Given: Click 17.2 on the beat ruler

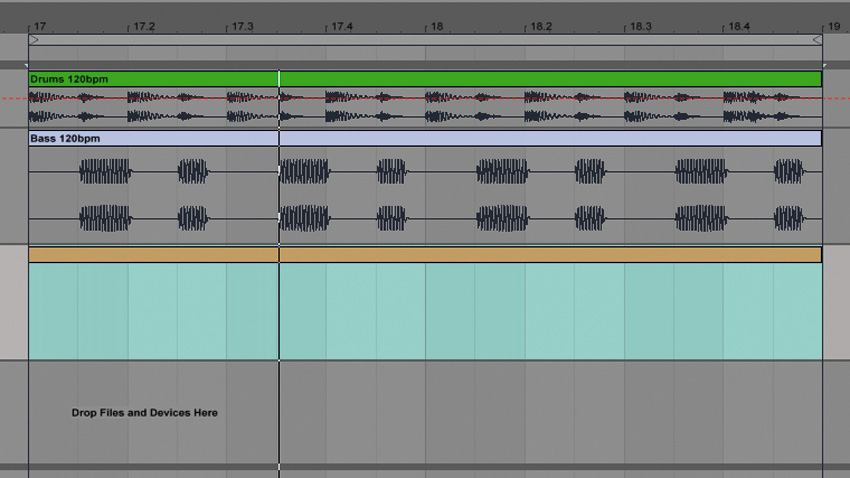Looking at the screenshot, I should coord(144,26).
